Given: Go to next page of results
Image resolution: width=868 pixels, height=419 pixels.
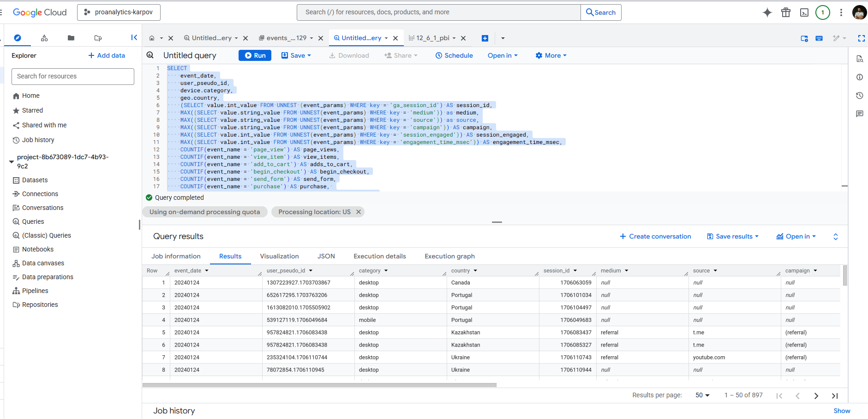Looking at the screenshot, I should pyautogui.click(x=816, y=395).
